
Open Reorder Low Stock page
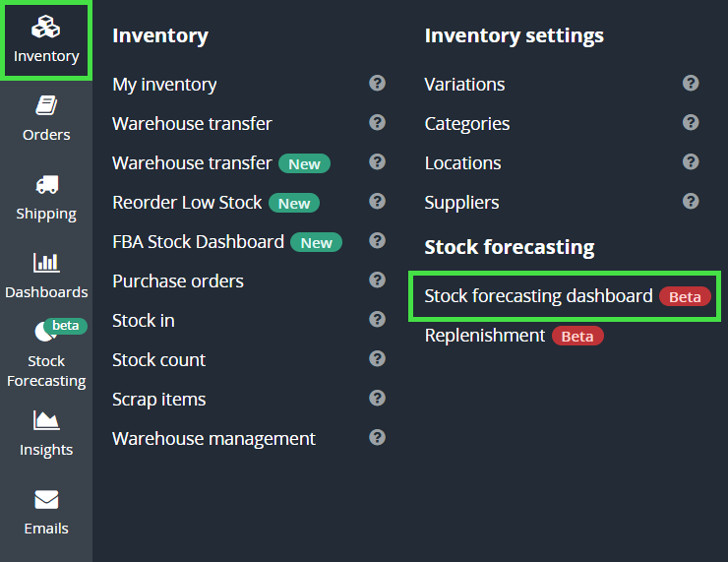click(187, 203)
